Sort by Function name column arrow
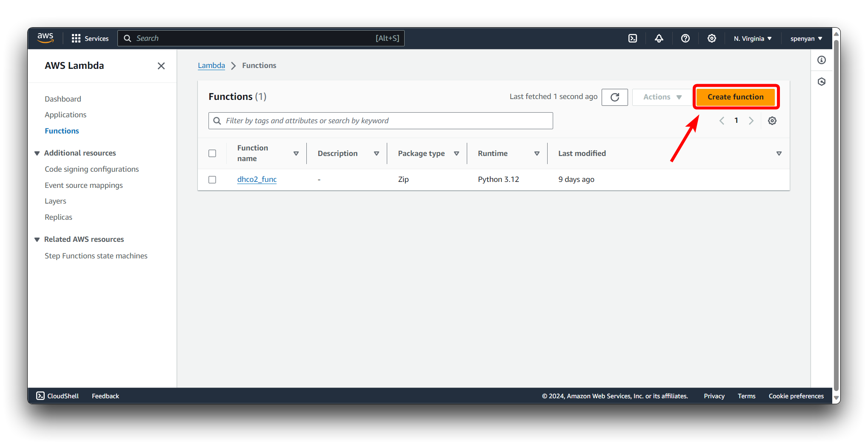Viewport: 868px width, 445px height. (296, 153)
